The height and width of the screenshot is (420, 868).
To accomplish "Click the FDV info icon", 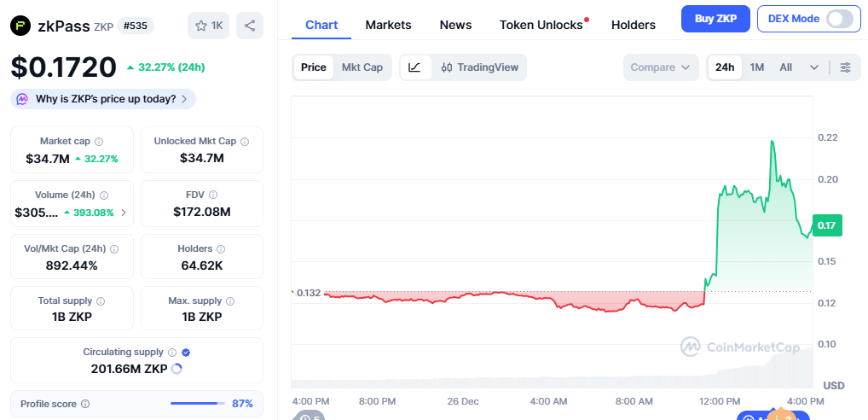I will pyautogui.click(x=213, y=195).
